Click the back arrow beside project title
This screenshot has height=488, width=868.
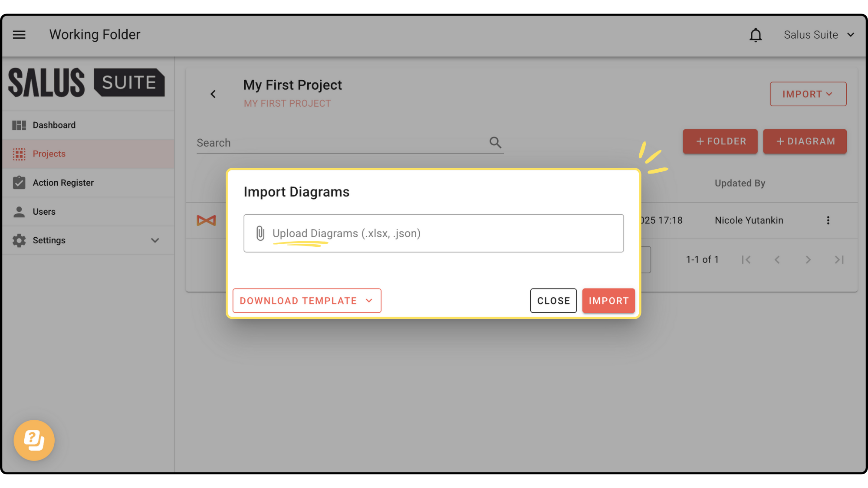213,94
